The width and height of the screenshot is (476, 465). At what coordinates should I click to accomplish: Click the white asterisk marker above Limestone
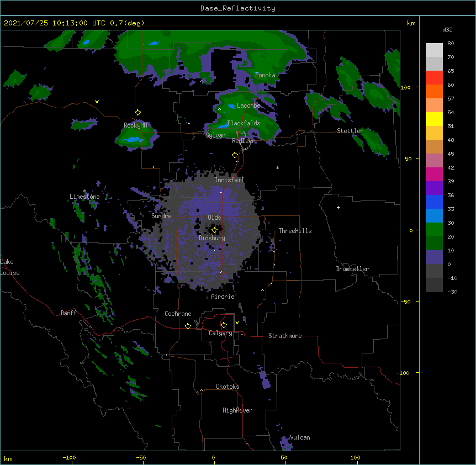[84, 191]
